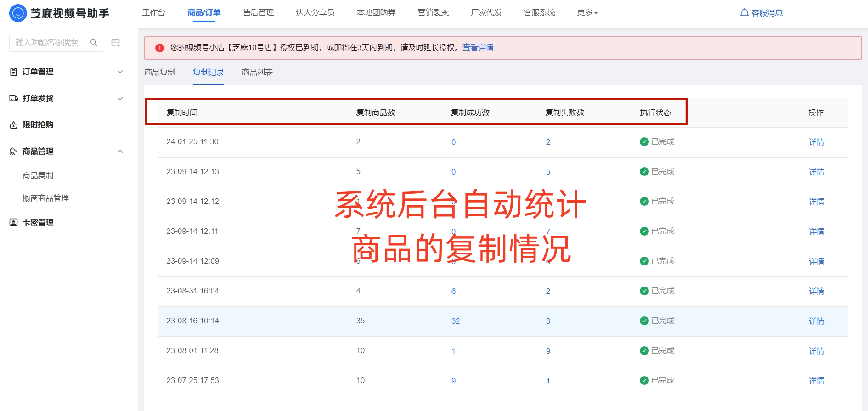
Task: Open the 客服系统 top menu
Action: (540, 12)
